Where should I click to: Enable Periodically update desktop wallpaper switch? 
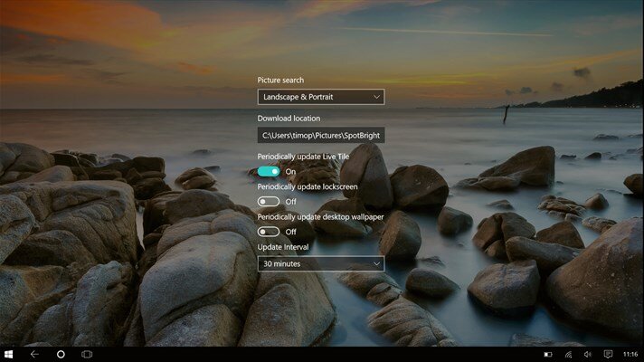269,232
